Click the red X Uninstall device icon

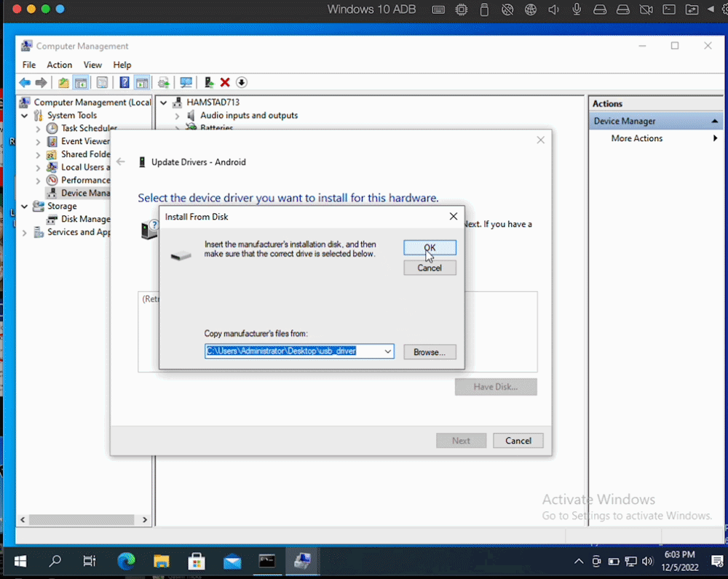(x=225, y=83)
